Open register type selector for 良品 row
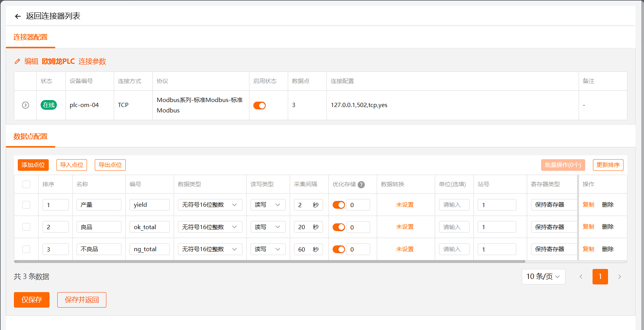 [x=554, y=227]
